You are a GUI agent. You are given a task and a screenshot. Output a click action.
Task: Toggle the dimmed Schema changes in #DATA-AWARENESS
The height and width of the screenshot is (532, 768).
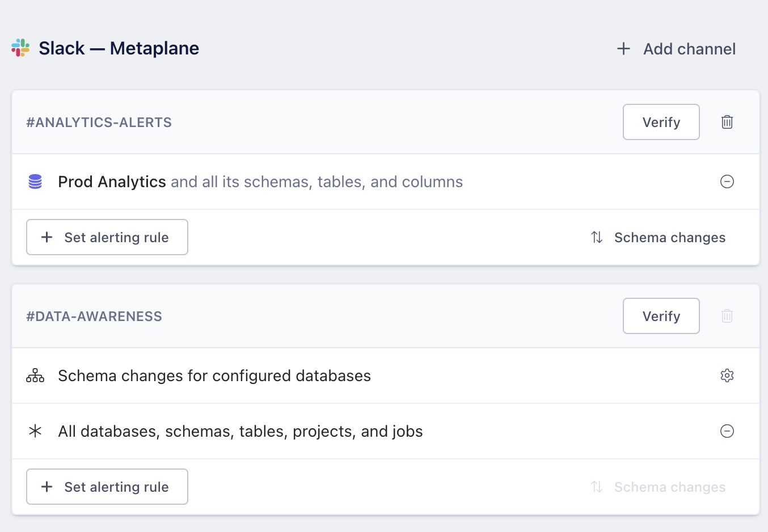click(658, 487)
